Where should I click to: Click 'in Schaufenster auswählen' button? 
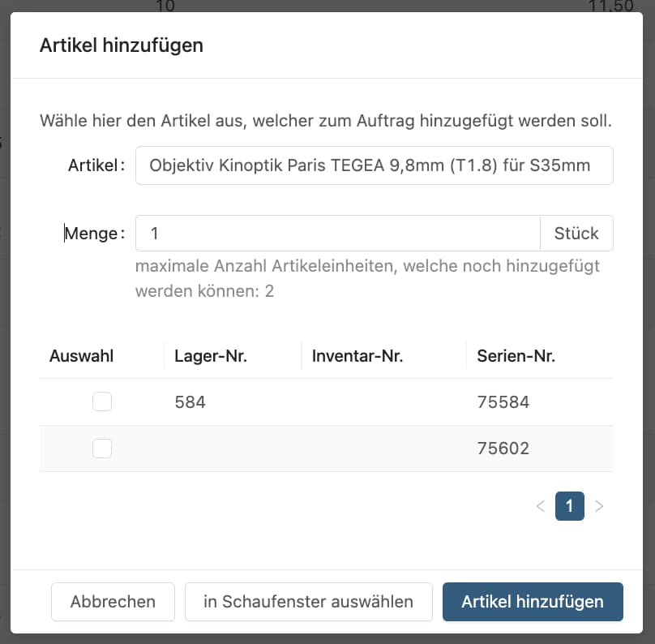click(x=308, y=602)
